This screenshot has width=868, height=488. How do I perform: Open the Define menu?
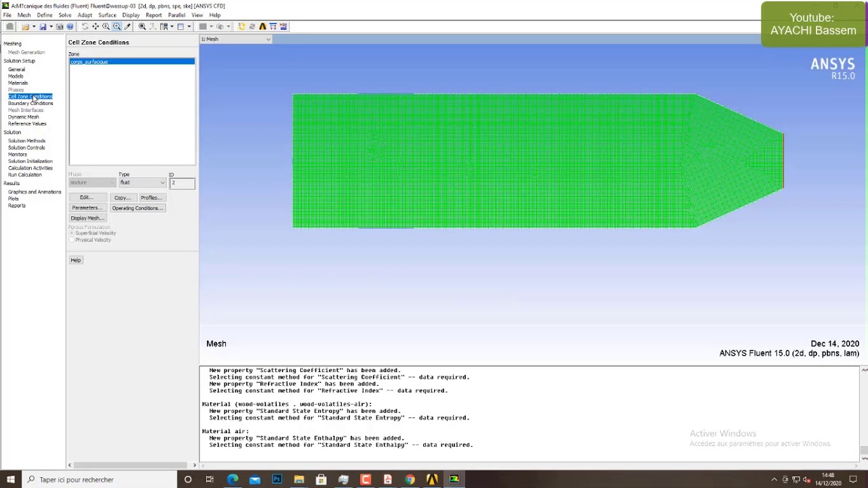(45, 15)
